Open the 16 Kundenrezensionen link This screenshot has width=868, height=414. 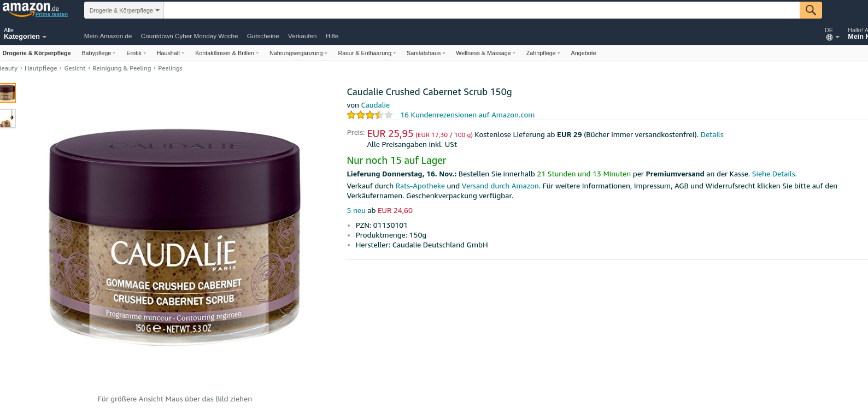(467, 115)
